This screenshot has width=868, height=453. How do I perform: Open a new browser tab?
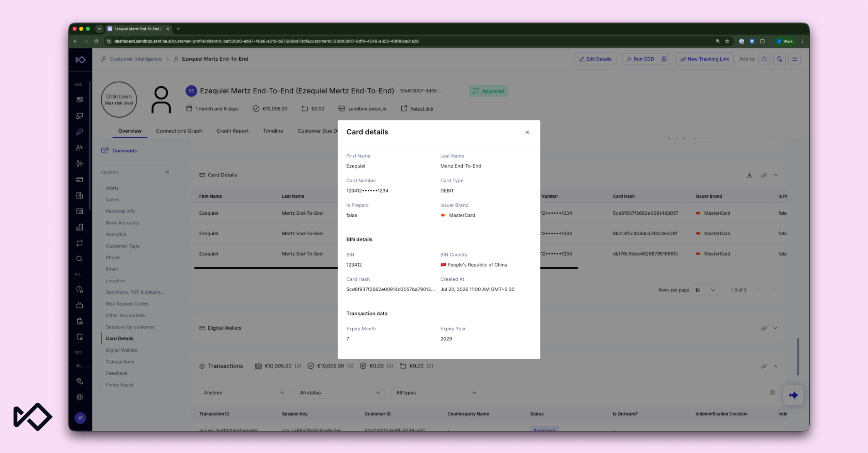[x=178, y=29]
